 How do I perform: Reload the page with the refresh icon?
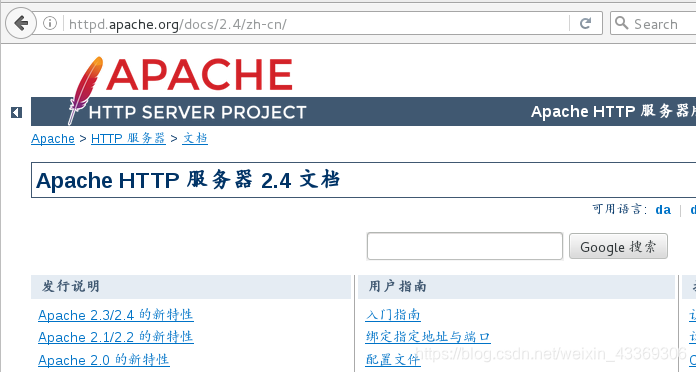click(585, 23)
